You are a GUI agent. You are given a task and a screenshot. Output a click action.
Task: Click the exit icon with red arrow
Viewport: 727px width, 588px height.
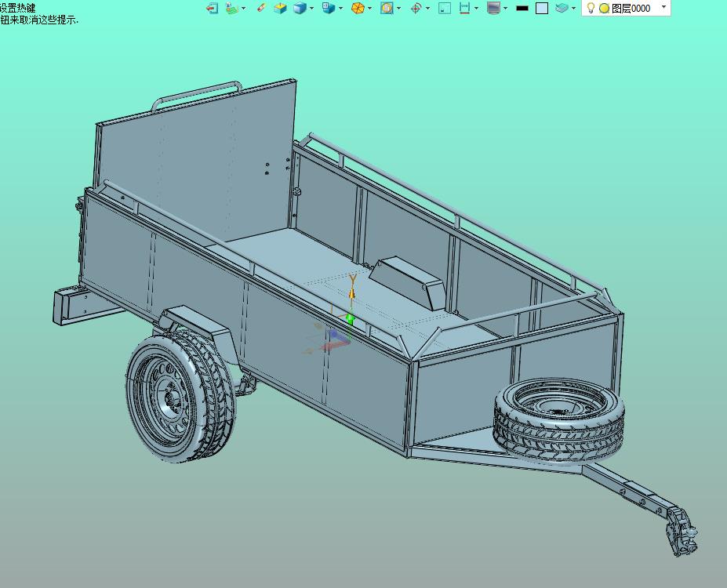[212, 8]
